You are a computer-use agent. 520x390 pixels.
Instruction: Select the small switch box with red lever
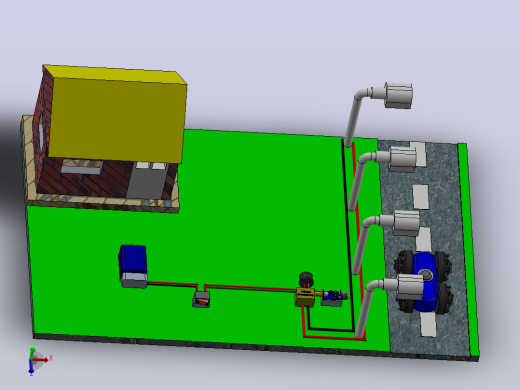tap(201, 299)
